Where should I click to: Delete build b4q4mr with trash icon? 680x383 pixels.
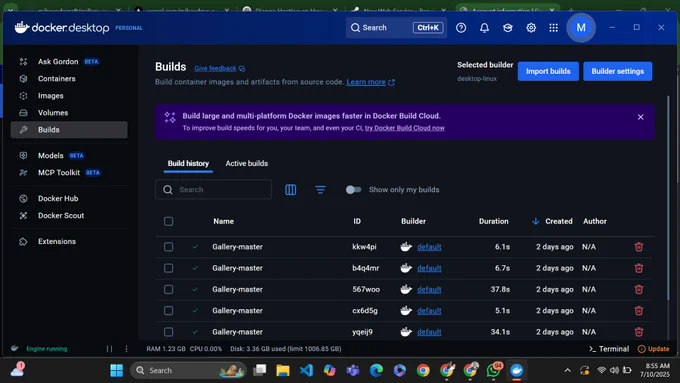point(639,268)
